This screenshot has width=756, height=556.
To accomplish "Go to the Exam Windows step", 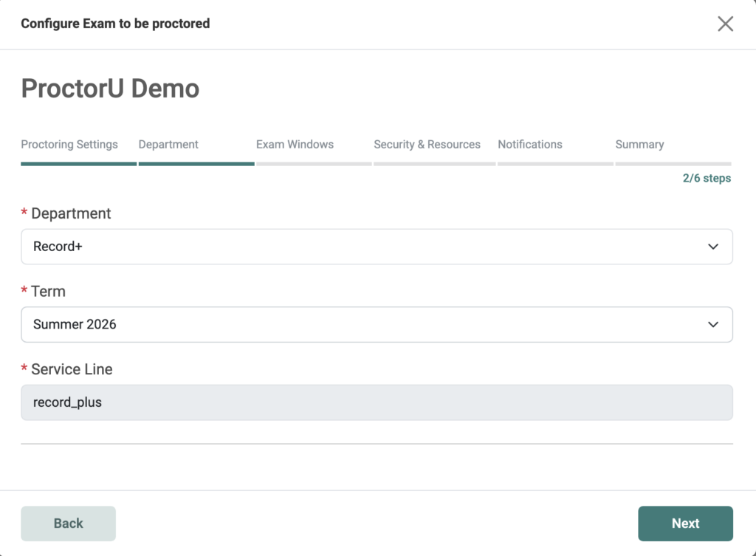I will [x=295, y=145].
